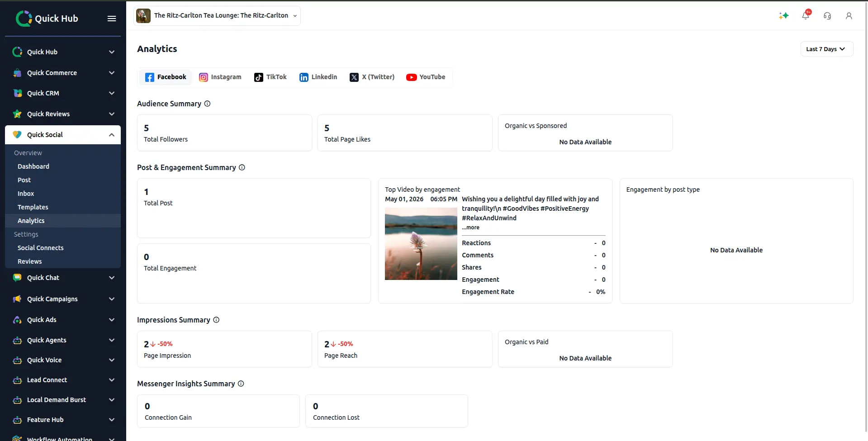Click the Quick Ads sidebar icon
The width and height of the screenshot is (868, 441).
(x=17, y=320)
